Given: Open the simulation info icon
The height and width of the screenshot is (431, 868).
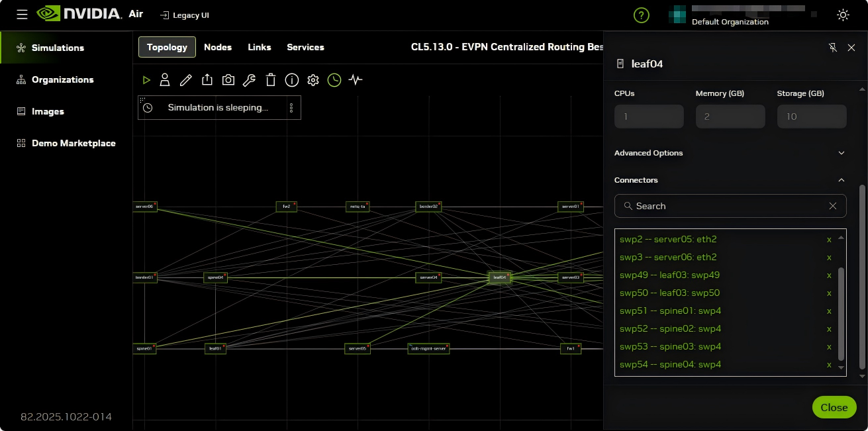Looking at the screenshot, I should (x=292, y=80).
